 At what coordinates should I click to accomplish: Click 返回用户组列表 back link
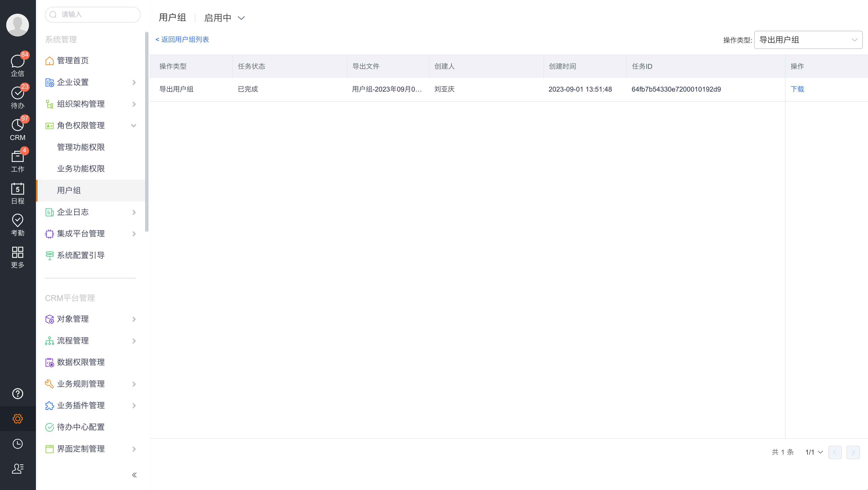pos(182,39)
